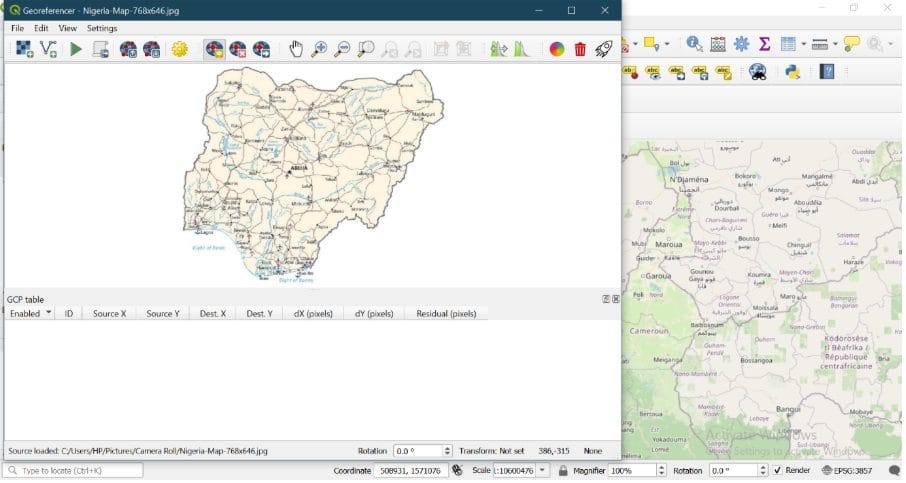Open the measure tool dropdown arrow

point(834,45)
